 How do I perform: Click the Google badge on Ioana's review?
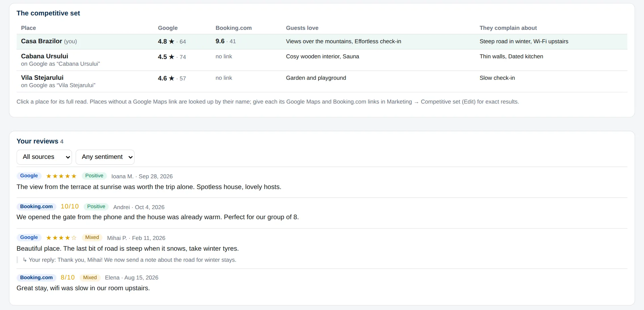point(29,176)
